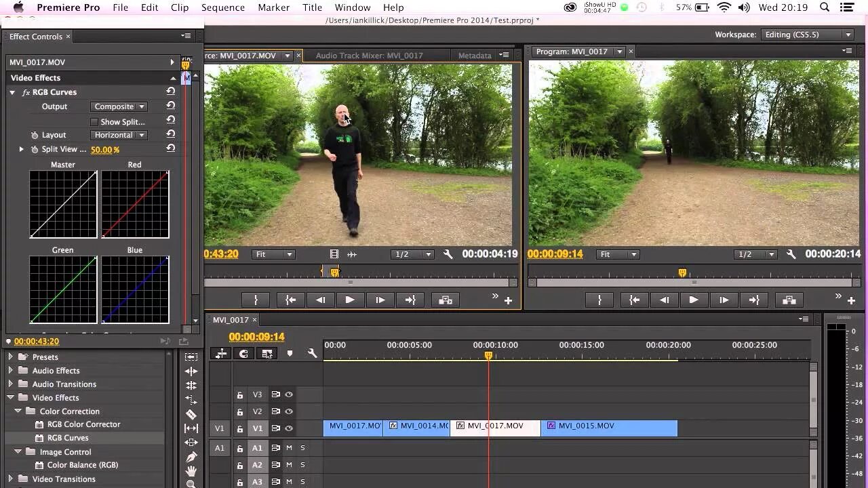Select the MVI_0015.MOV timeline clip

tap(609, 428)
